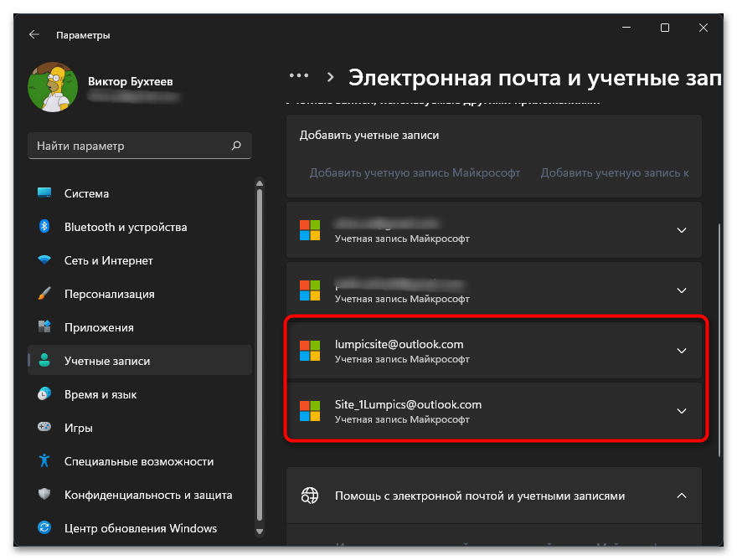Viewport: 737px width, 560px height.
Task: Select Учетные записи in the sidebar
Action: pos(140,361)
